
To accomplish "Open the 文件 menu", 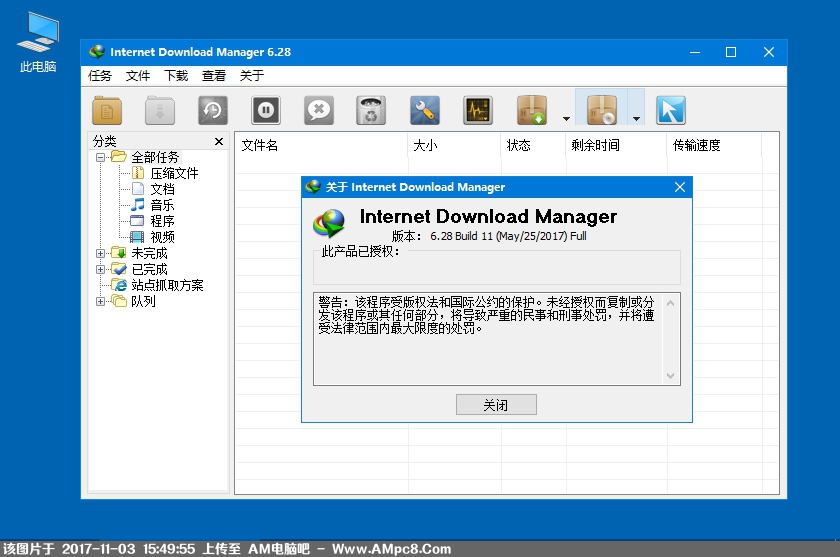I will coord(138,76).
